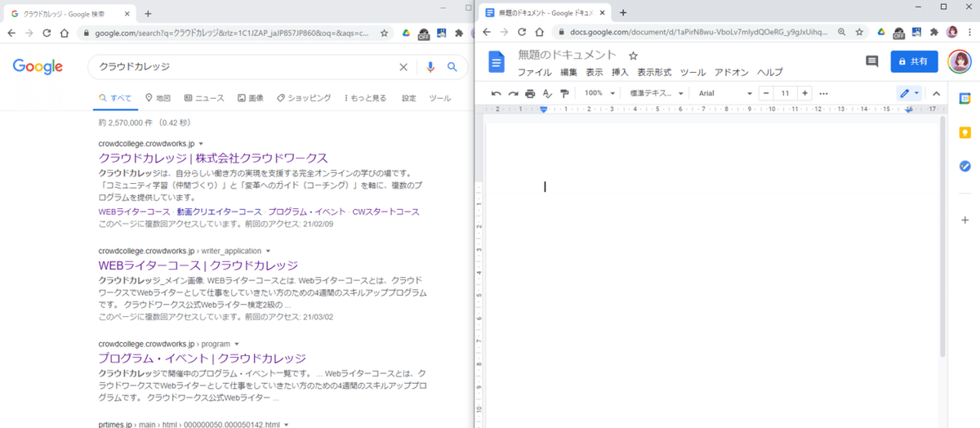Image resolution: width=980 pixels, height=428 pixels.
Task: Select the ショッピング search tab
Action: pyautogui.click(x=304, y=98)
